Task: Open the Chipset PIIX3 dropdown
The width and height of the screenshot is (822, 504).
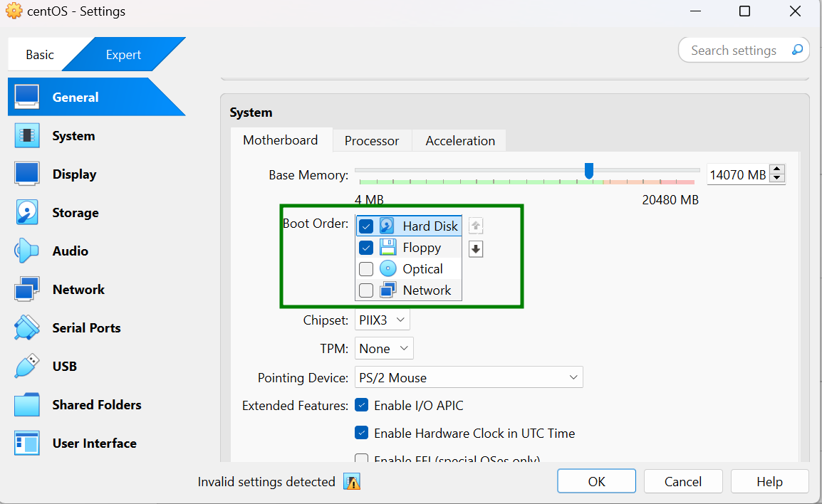Action: coord(383,320)
